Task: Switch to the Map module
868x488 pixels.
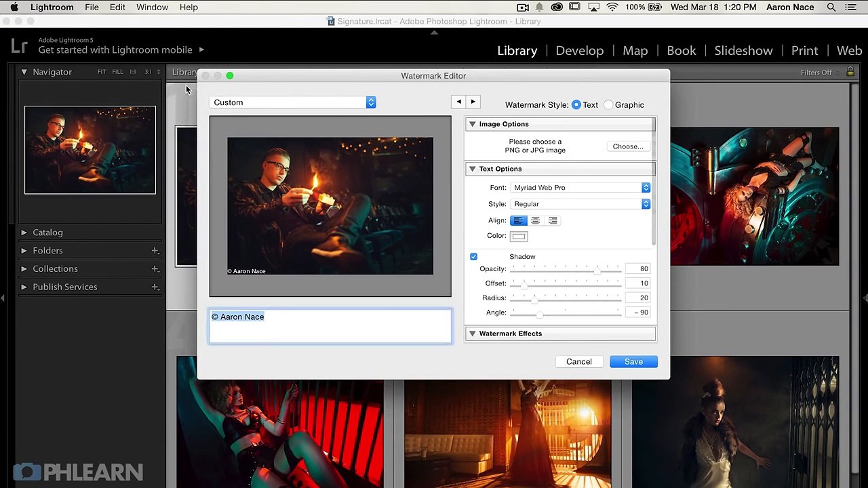Action: tap(635, 51)
